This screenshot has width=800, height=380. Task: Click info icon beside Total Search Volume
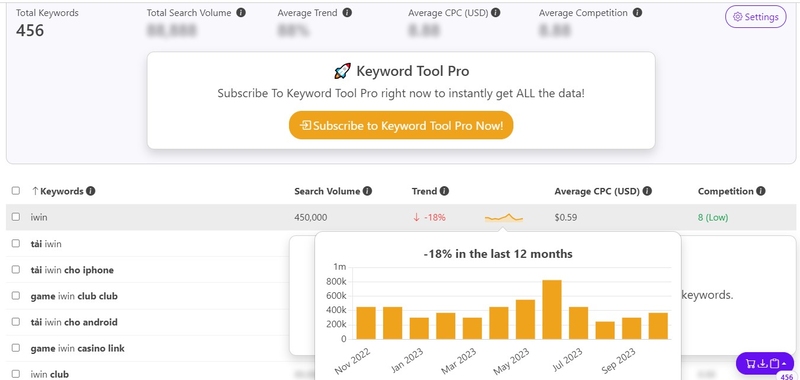click(x=241, y=13)
